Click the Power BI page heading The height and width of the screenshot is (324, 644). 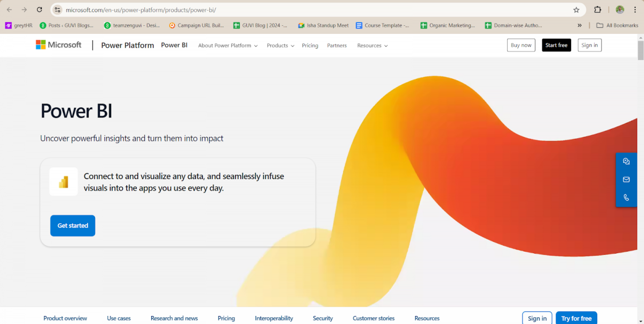click(76, 111)
